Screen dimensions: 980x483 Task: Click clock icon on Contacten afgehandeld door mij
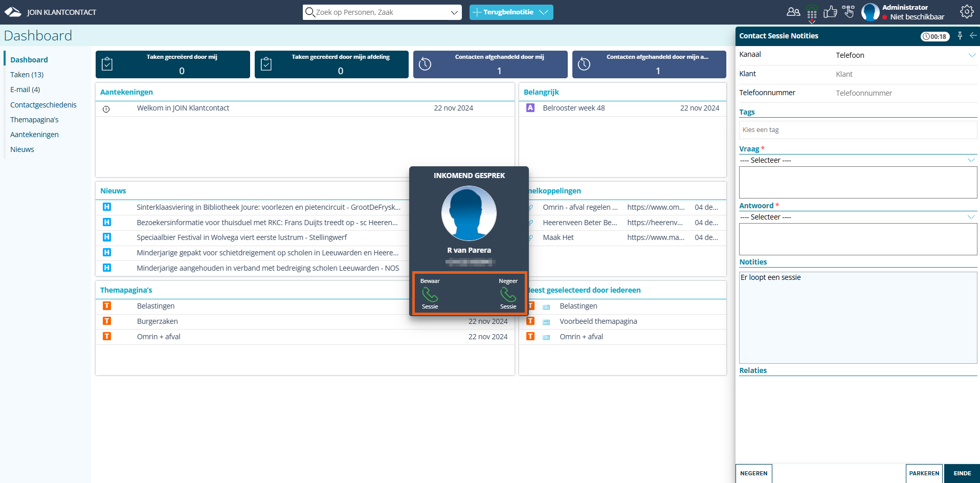click(x=425, y=64)
